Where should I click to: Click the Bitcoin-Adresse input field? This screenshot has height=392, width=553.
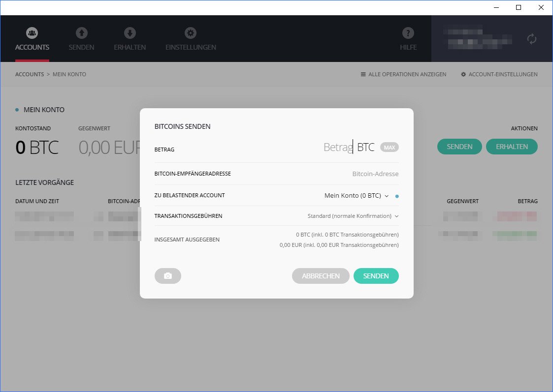point(375,174)
